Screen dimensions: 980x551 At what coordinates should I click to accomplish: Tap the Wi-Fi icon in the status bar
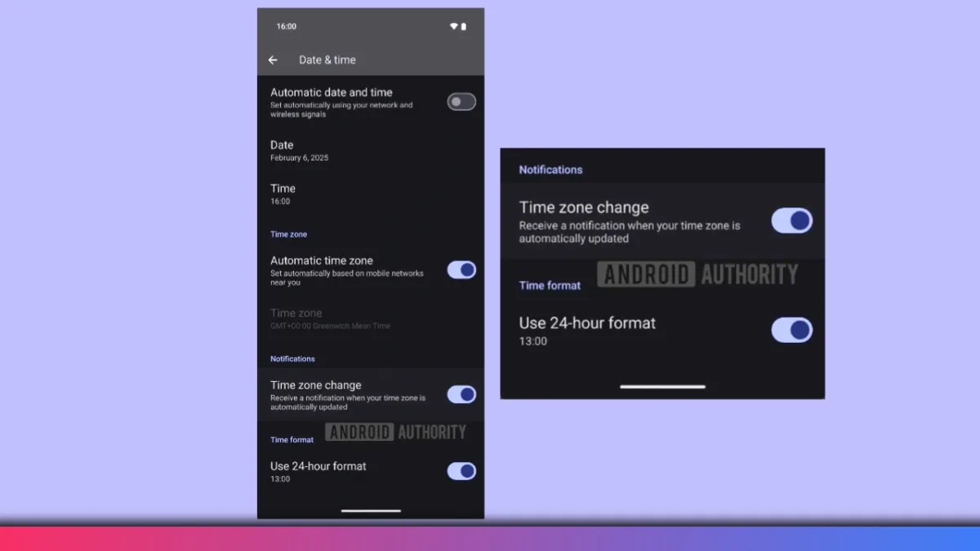coord(453,26)
